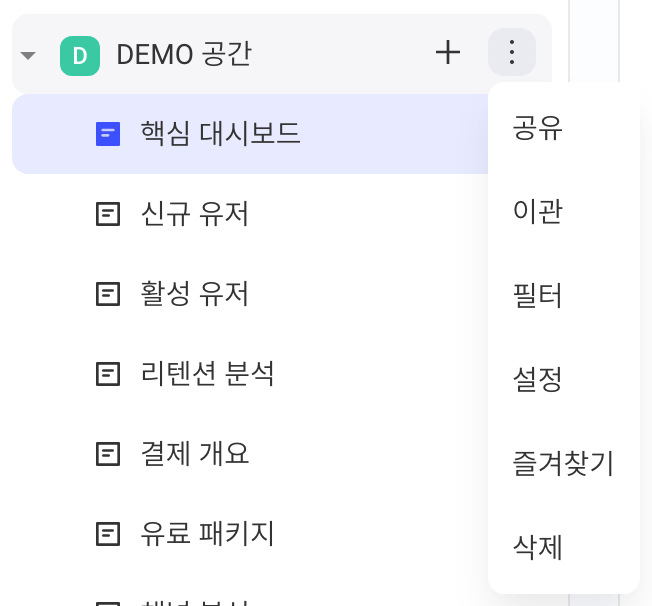Open the 핵심 대시보드 dashboard row
This screenshot has height=606, width=652.
click(x=250, y=134)
